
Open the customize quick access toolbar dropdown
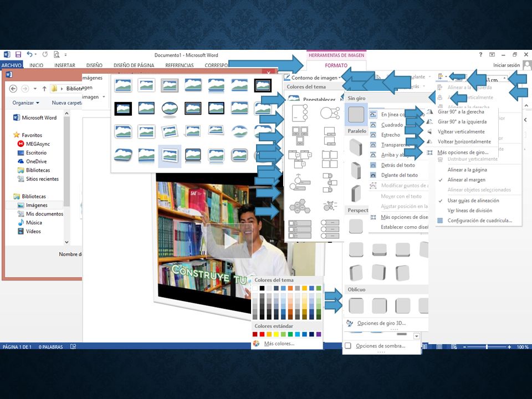click(65, 54)
